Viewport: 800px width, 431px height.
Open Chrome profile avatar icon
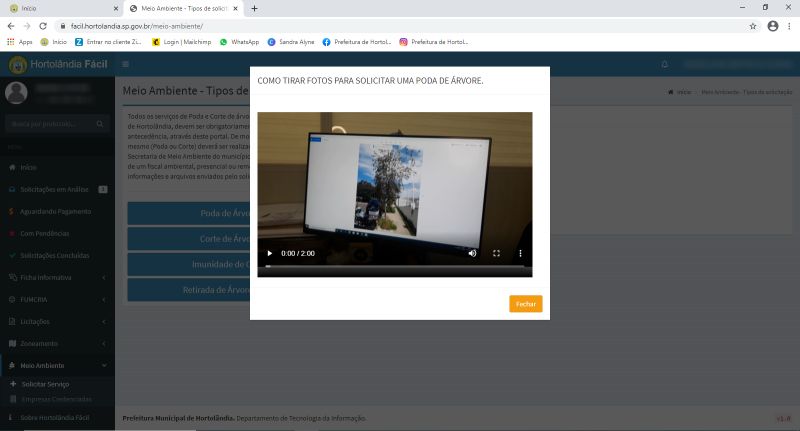(x=772, y=26)
